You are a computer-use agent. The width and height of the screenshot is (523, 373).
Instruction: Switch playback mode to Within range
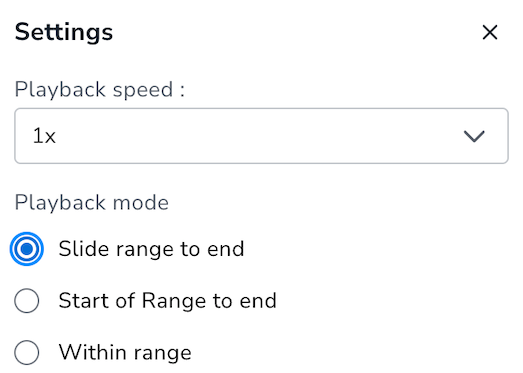click(27, 352)
